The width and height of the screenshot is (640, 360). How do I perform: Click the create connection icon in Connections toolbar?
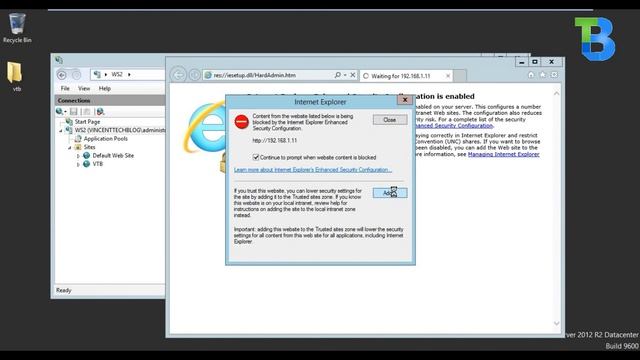click(x=61, y=111)
